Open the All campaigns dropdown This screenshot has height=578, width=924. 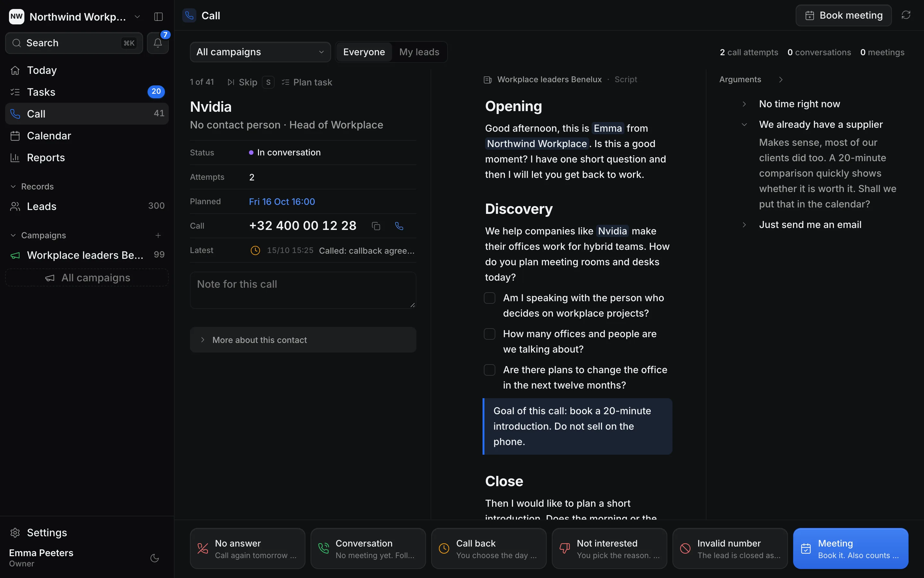(x=261, y=52)
